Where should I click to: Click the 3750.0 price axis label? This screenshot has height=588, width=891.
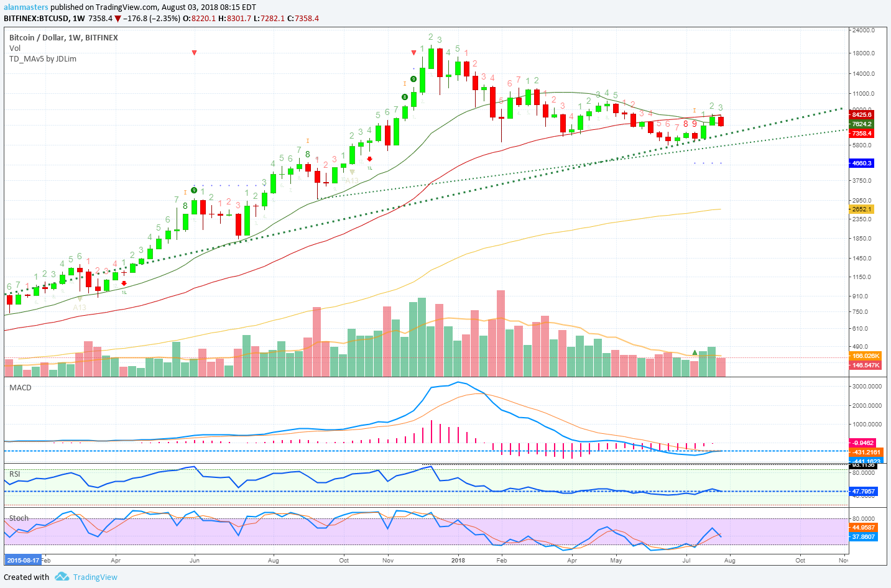[862, 181]
